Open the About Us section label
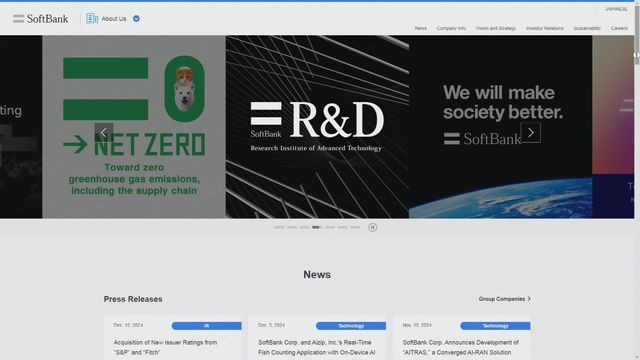The image size is (640, 360). 114,19
